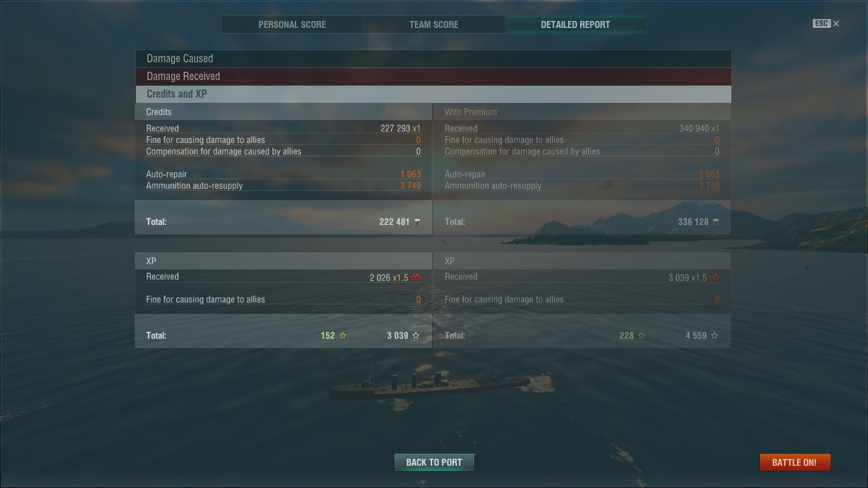Screen dimensions: 868x488
Task: Close the report with the X icon
Action: click(836, 24)
